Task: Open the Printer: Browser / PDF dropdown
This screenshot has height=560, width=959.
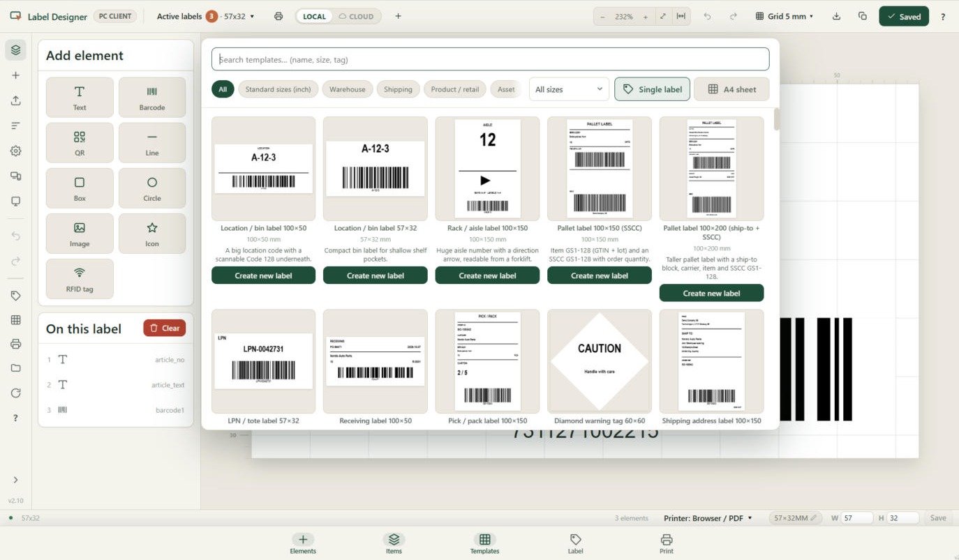Action: (x=708, y=518)
